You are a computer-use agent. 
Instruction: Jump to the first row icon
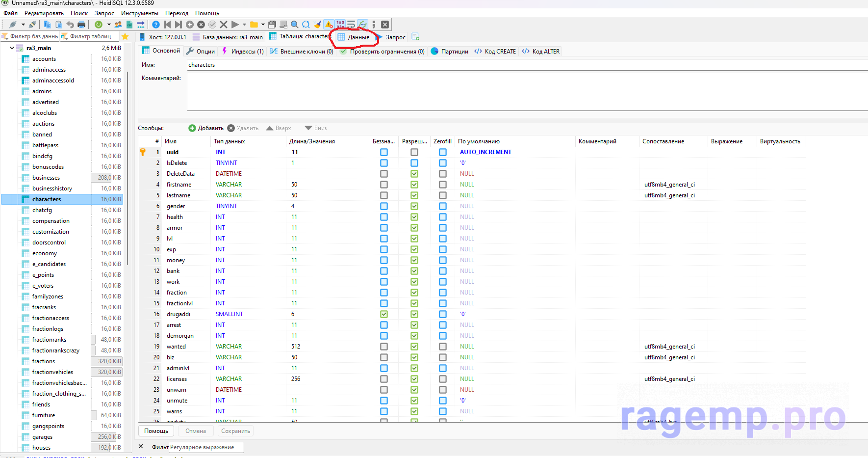167,25
